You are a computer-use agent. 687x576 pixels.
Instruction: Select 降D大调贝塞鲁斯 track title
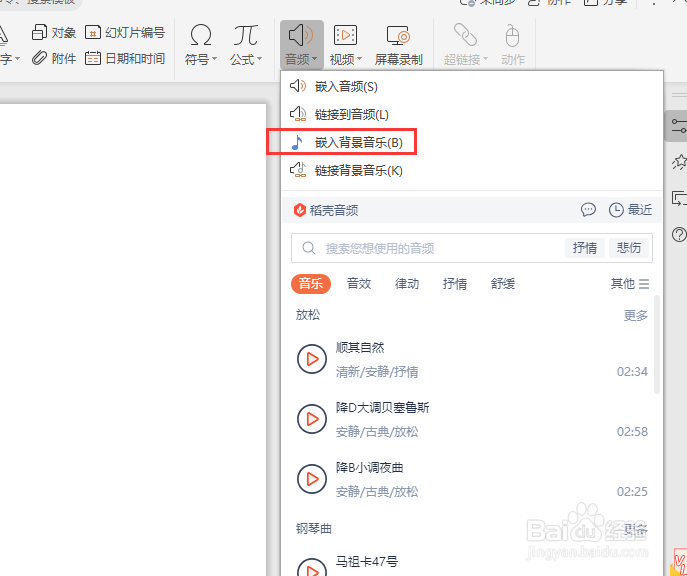coord(382,408)
